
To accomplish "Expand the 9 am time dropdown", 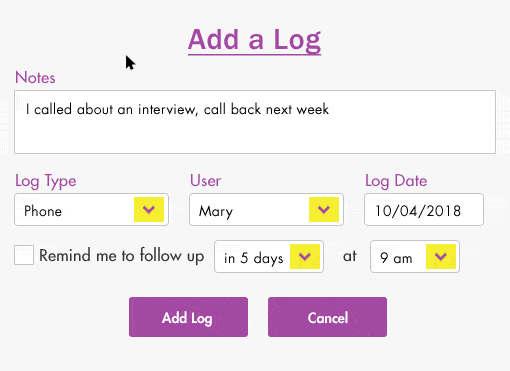I will tap(415, 256).
